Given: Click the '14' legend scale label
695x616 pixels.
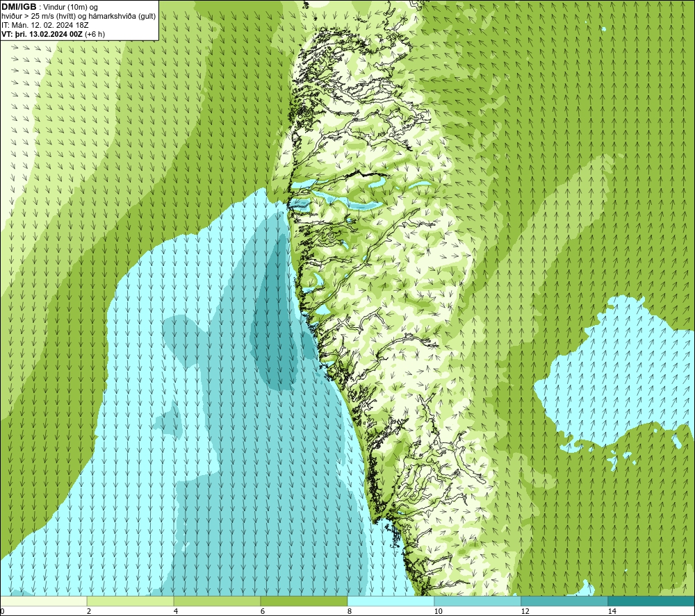Looking at the screenshot, I should 612,612.
